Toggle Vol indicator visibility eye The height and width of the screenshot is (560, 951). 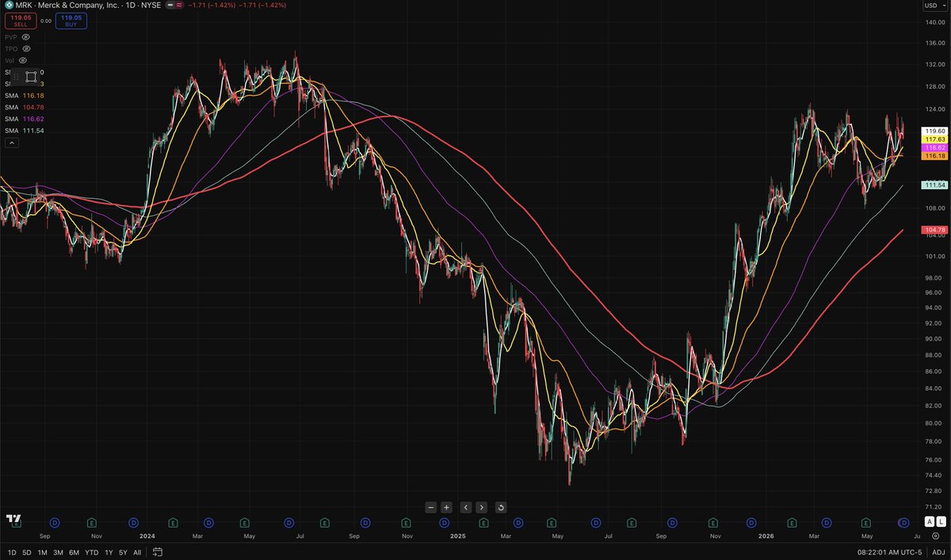[23, 60]
